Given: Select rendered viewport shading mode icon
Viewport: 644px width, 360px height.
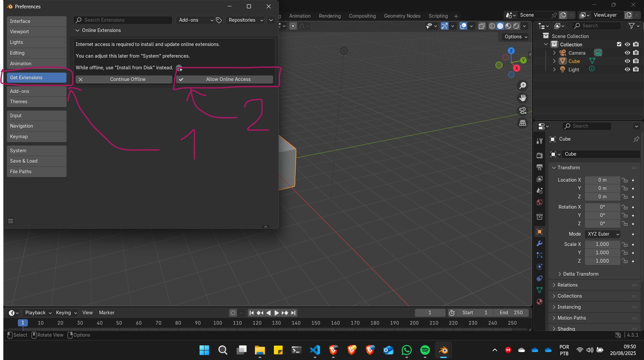Looking at the screenshot, I should pyautogui.click(x=516, y=26).
